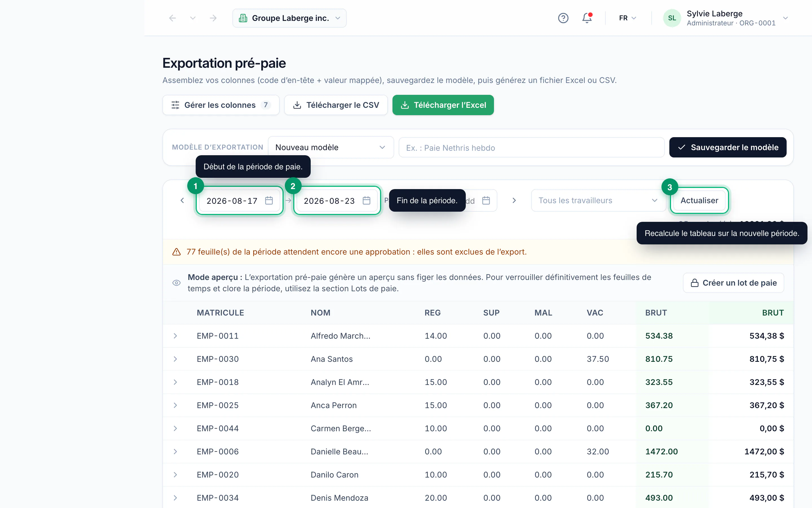The height and width of the screenshot is (508, 812).
Task: Click the end date field 2026-08-23
Action: click(337, 201)
